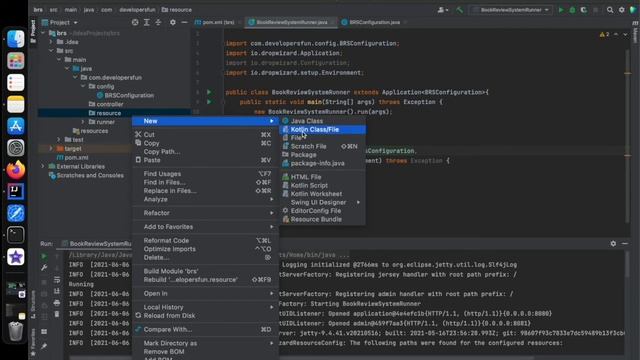The height and width of the screenshot is (360, 640).
Task: Open run configuration dropdown BookReviewSystemRunner
Action: [x=511, y=10]
